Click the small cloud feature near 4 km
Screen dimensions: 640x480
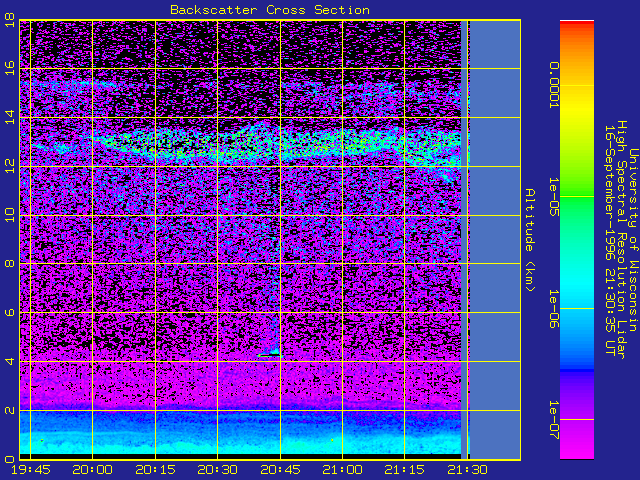tap(270, 354)
